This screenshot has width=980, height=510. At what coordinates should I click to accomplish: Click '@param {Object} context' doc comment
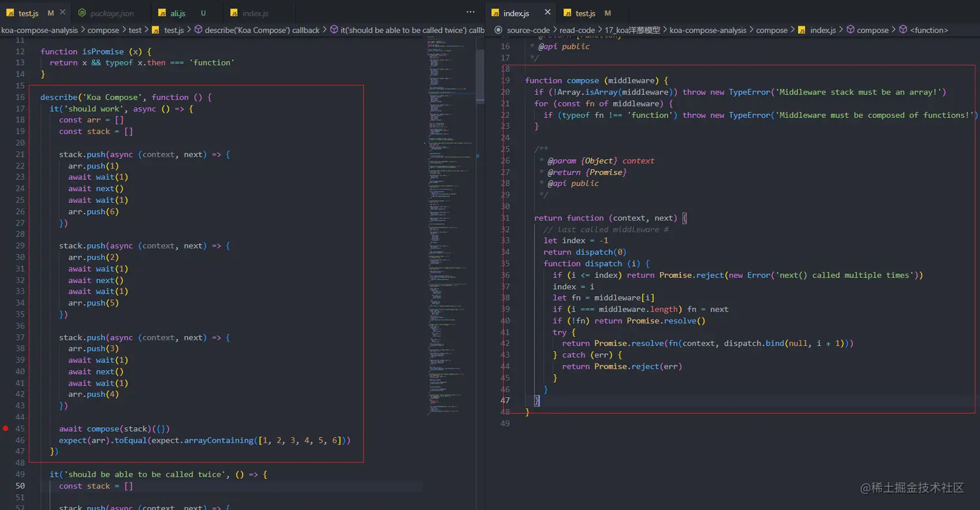coord(601,161)
